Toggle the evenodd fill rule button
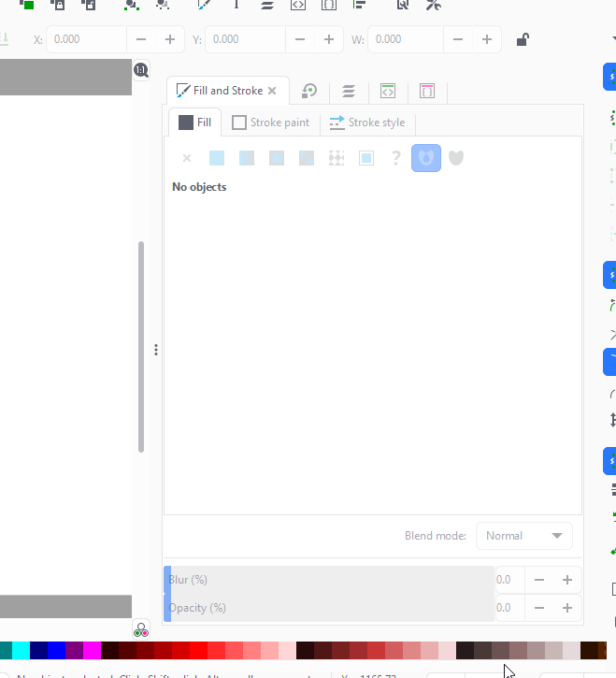The image size is (616, 678). pyautogui.click(x=426, y=158)
